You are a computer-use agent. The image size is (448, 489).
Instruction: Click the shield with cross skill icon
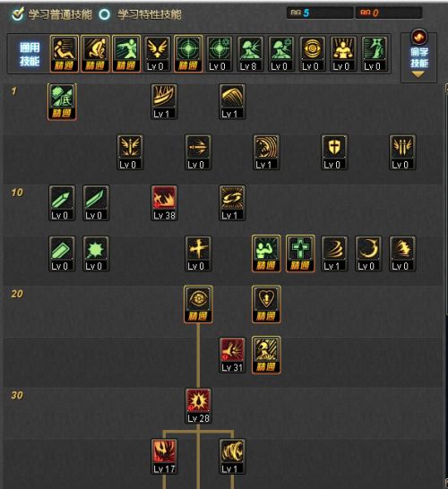[x=334, y=152]
